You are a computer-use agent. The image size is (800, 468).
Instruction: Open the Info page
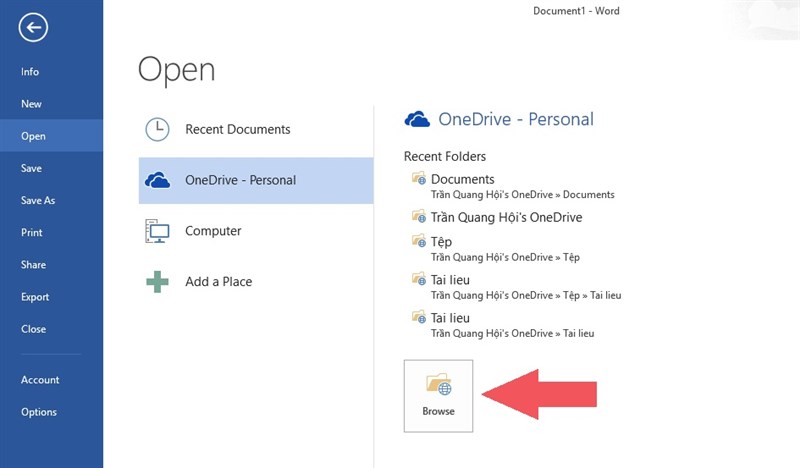(30, 72)
